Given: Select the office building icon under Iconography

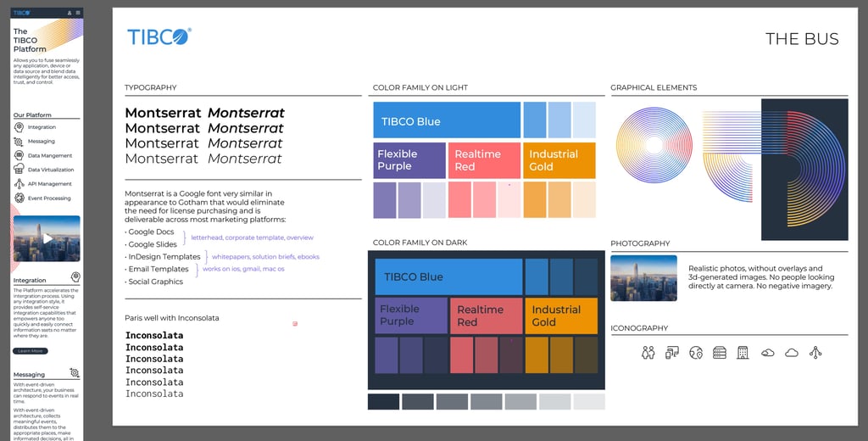Looking at the screenshot, I should [x=743, y=352].
